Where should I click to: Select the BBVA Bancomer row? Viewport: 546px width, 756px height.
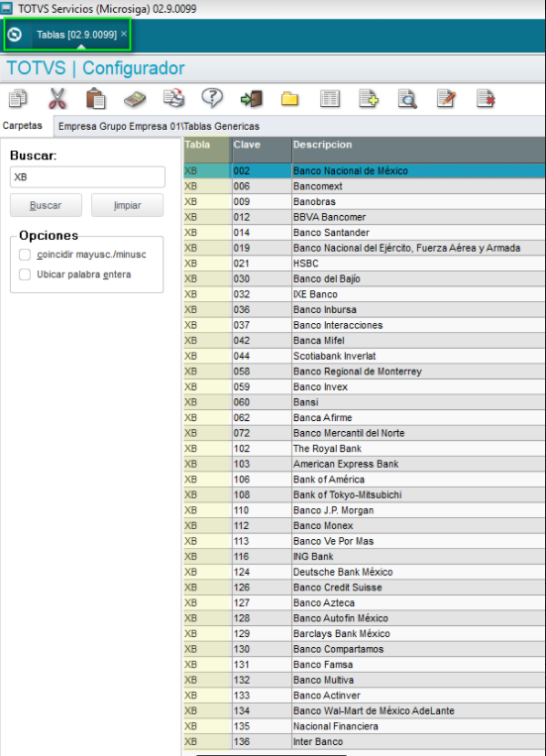[364, 217]
